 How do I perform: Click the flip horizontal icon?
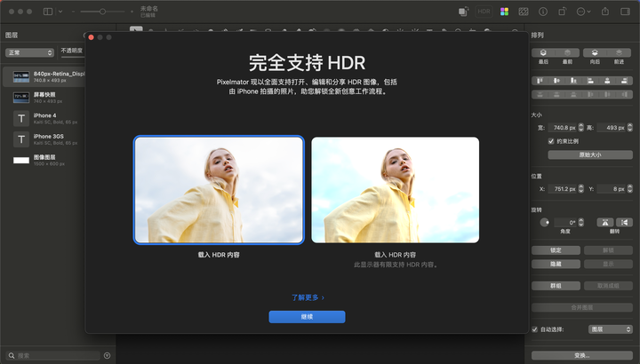[605, 222]
